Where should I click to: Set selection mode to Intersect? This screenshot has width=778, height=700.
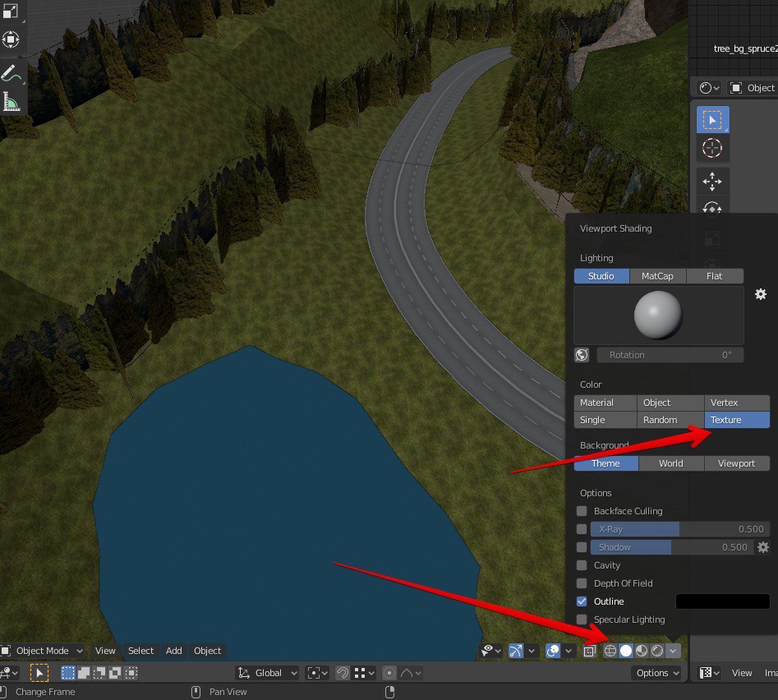[x=131, y=673]
